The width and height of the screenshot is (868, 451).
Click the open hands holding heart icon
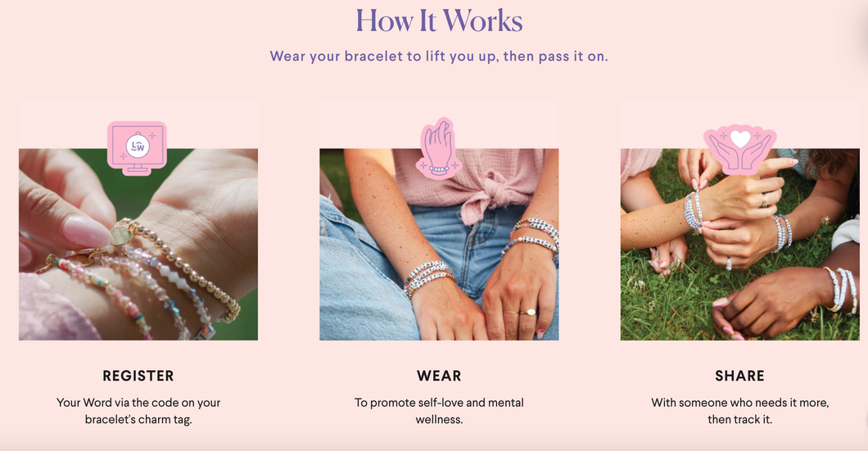[739, 149]
